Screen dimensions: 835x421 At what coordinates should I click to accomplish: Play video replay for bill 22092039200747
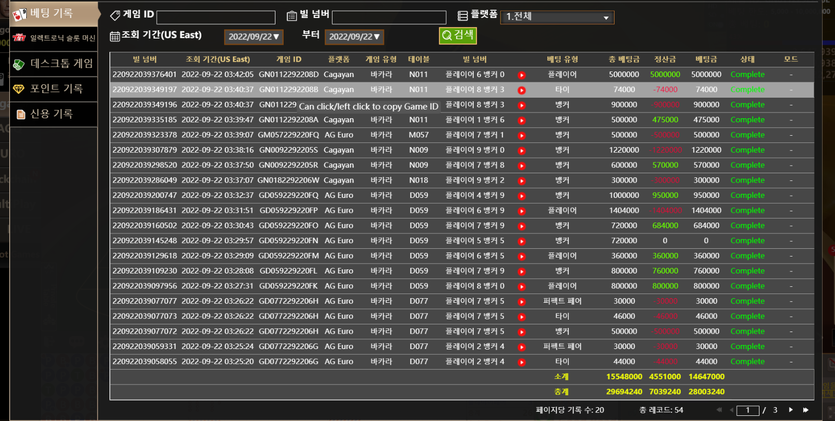click(x=521, y=196)
